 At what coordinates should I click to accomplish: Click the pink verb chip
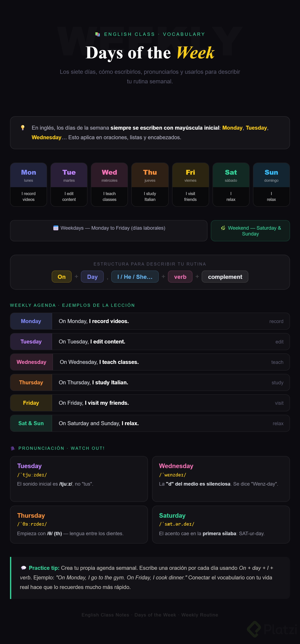coord(180,277)
